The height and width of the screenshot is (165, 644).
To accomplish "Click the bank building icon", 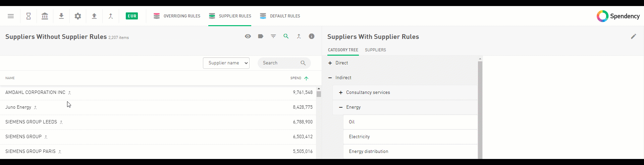I will 45,16.
